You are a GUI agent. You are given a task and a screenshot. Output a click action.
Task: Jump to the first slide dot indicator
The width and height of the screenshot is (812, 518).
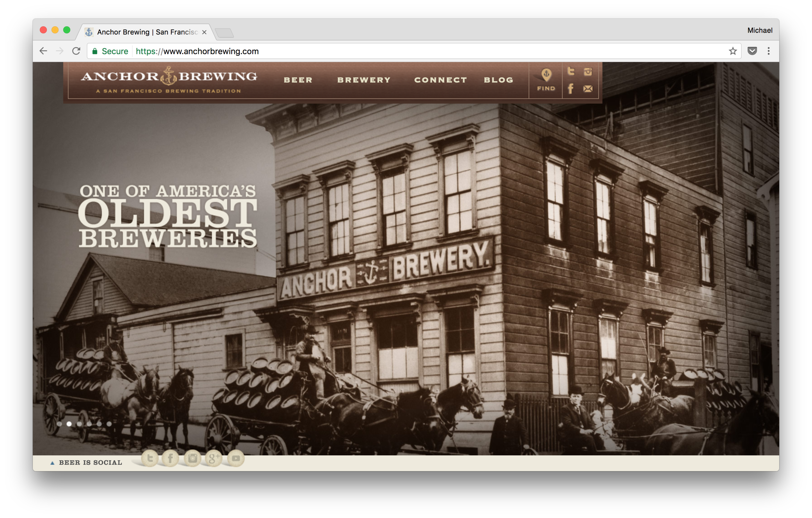coord(60,424)
